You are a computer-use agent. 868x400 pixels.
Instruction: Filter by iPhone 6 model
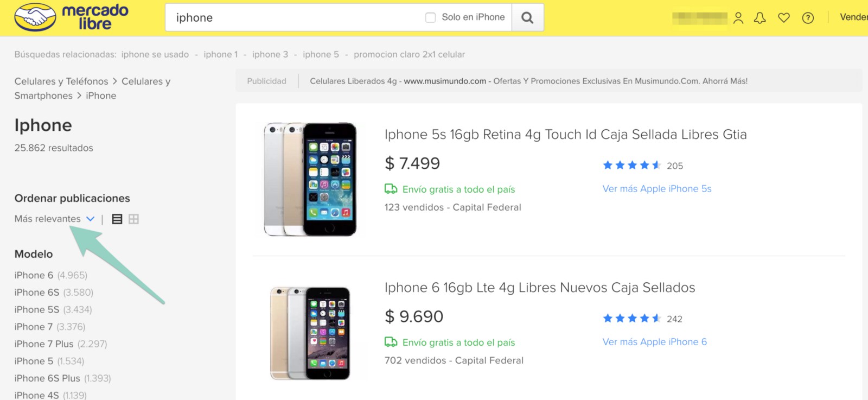(34, 275)
